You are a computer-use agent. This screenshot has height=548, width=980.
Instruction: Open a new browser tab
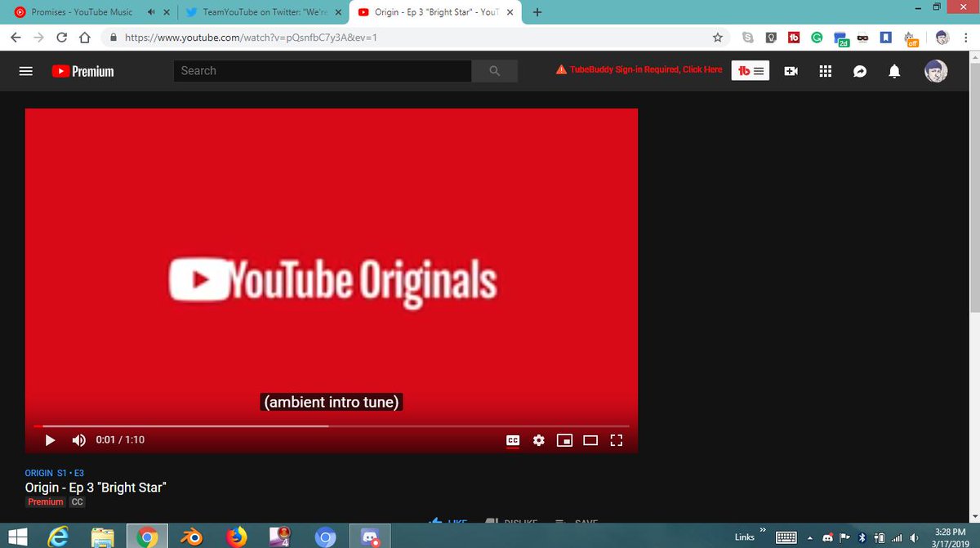(537, 12)
